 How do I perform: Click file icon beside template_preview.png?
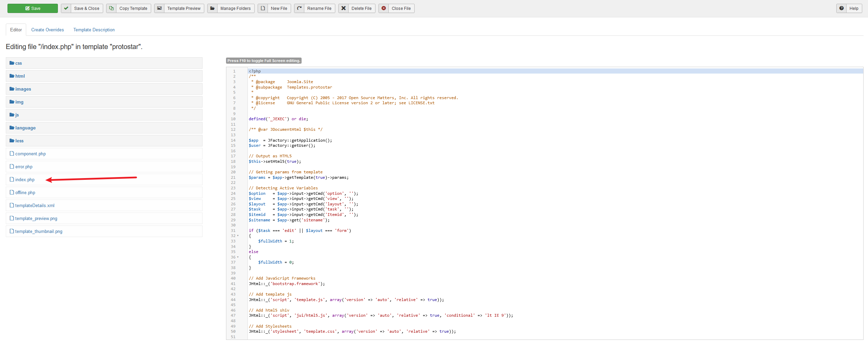[x=12, y=218]
